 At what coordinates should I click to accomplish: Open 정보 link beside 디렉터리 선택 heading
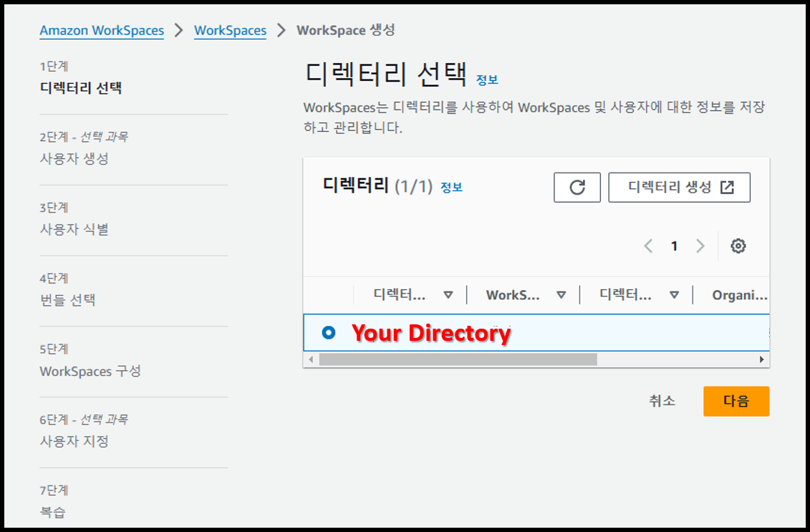click(487, 80)
